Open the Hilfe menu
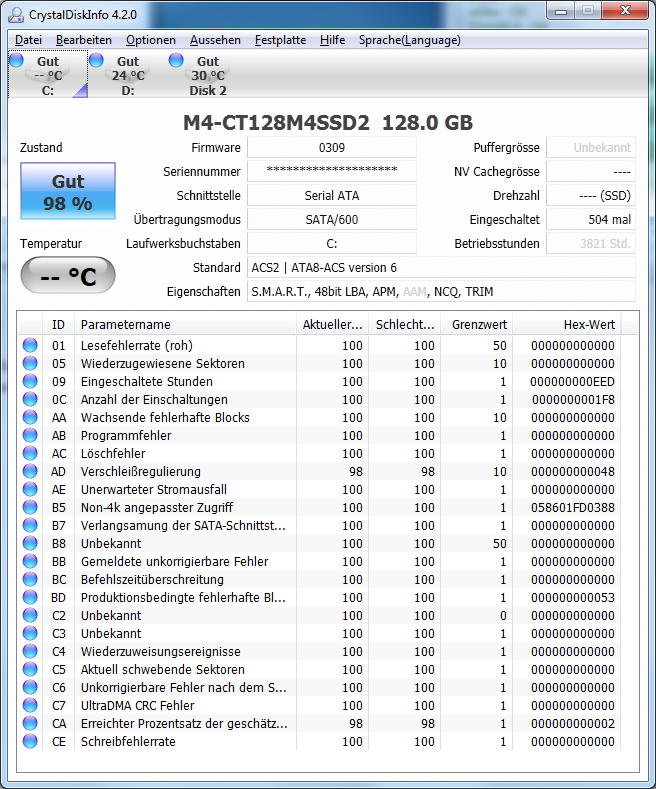This screenshot has height=789, width=656. coord(332,40)
